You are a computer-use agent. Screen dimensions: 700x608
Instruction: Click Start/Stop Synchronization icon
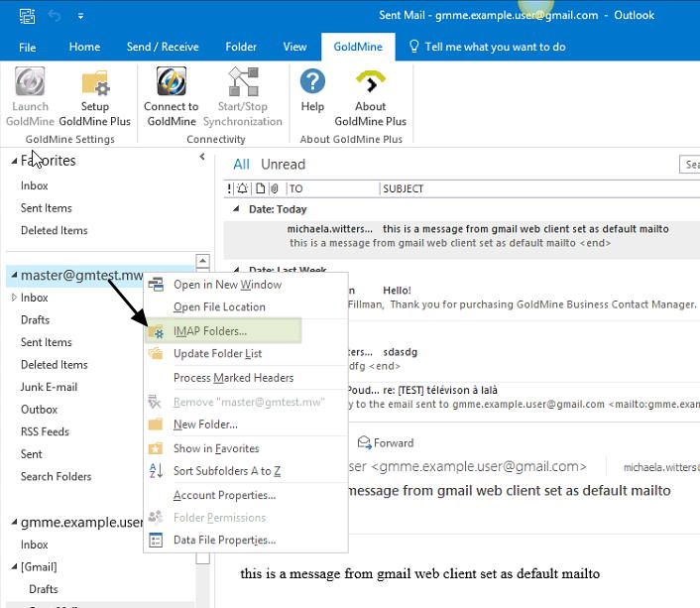pyautogui.click(x=243, y=97)
